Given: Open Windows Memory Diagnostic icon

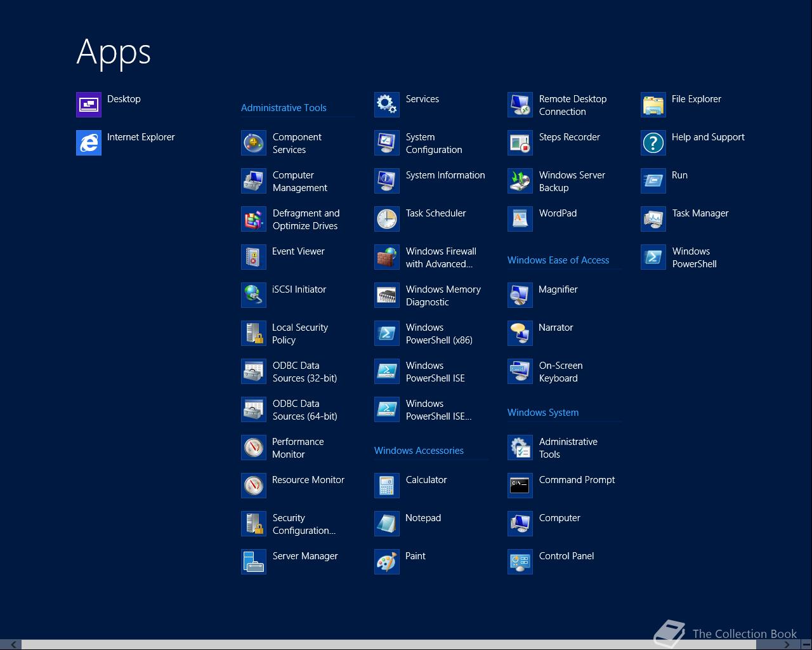Looking at the screenshot, I should (x=387, y=295).
